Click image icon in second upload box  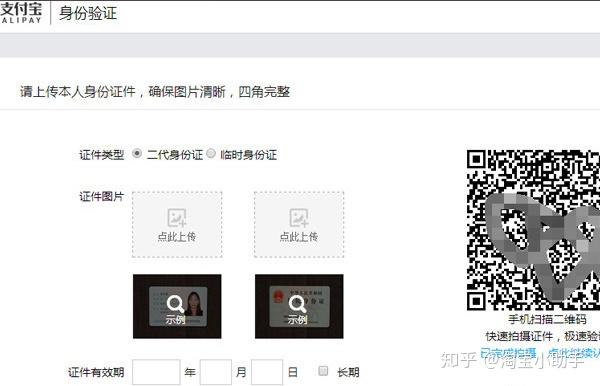(x=299, y=218)
